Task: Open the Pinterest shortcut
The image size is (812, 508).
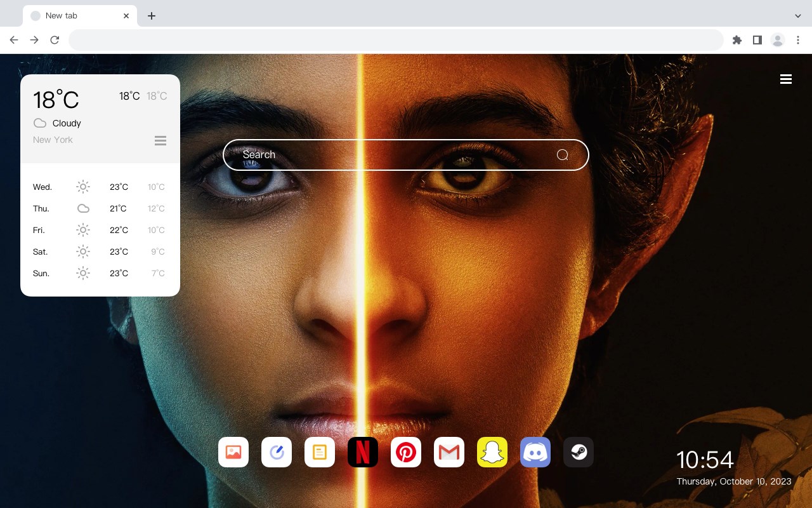Action: (406, 452)
